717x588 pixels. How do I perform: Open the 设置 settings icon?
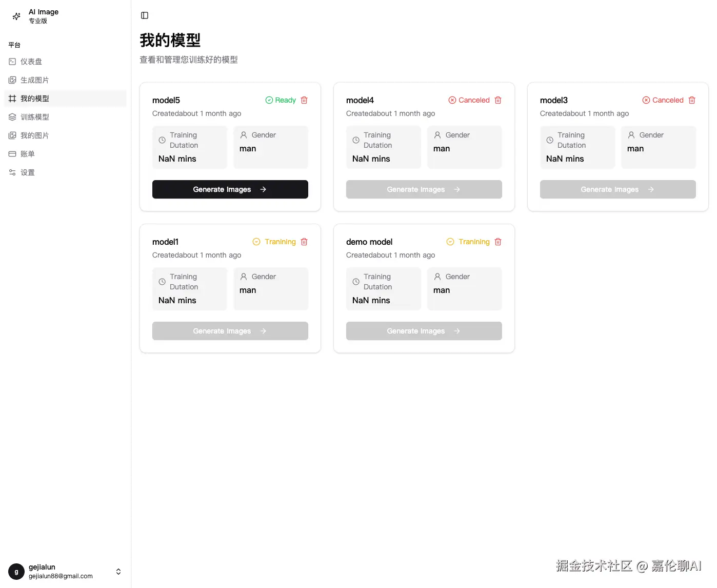point(12,172)
